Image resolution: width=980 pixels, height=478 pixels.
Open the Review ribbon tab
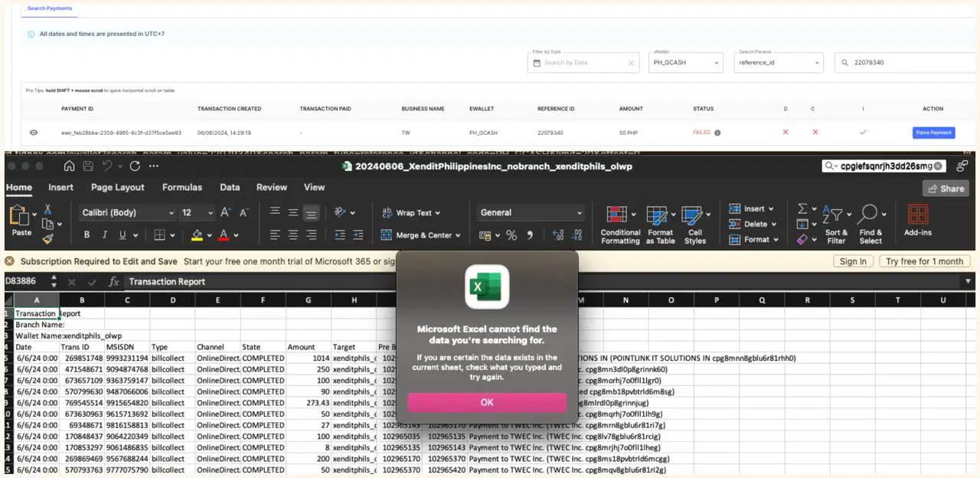pos(272,187)
